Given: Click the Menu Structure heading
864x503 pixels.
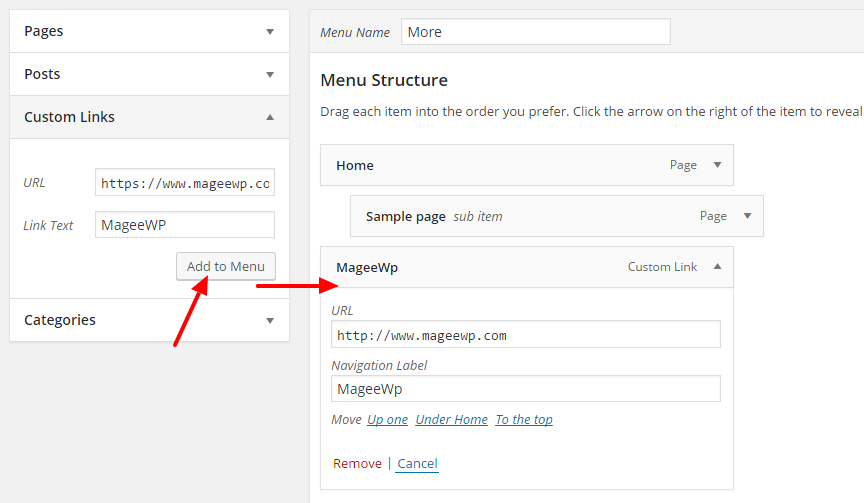Looking at the screenshot, I should click(x=384, y=80).
